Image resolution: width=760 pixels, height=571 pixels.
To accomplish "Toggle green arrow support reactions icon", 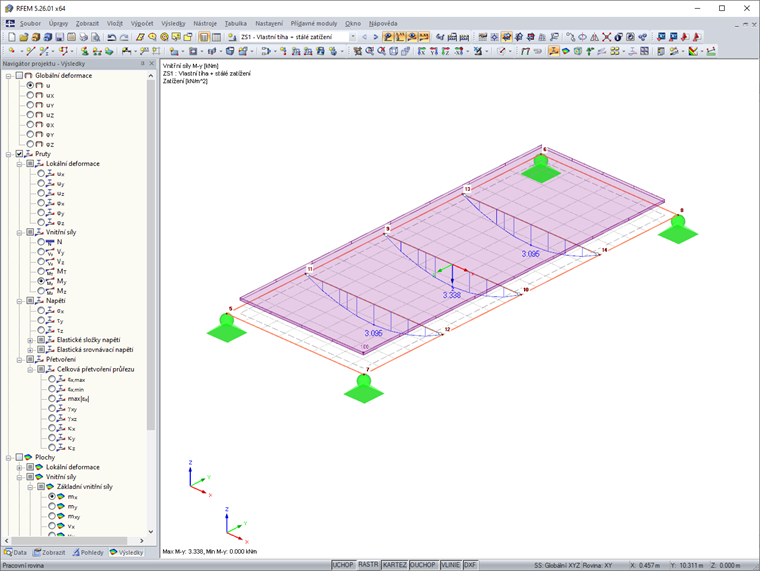I will pos(589,51).
